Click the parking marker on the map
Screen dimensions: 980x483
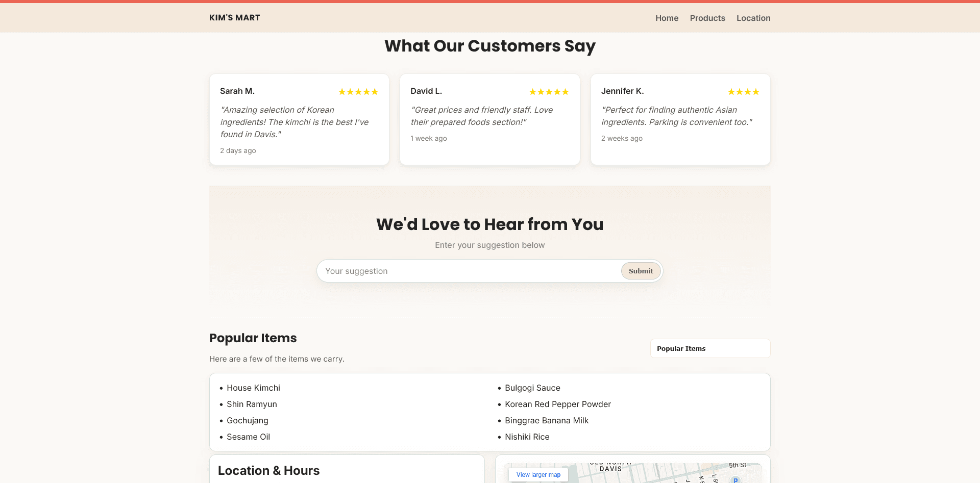coord(735,479)
